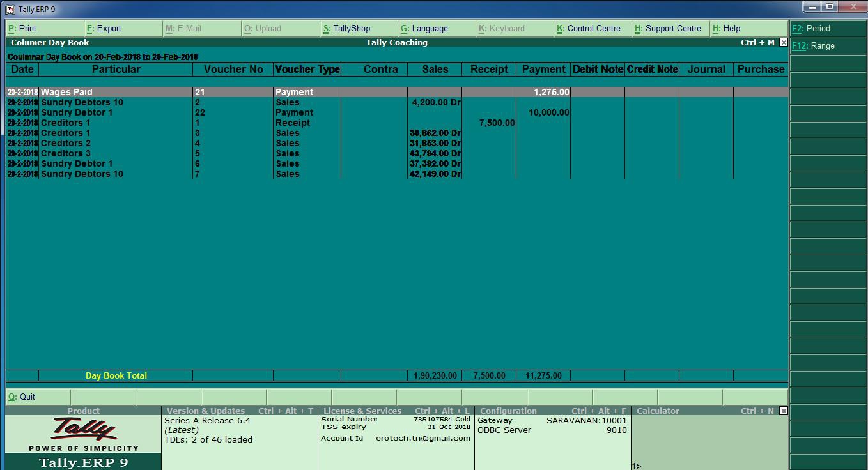Select the Creditors 3 sales row

[x=397, y=153]
